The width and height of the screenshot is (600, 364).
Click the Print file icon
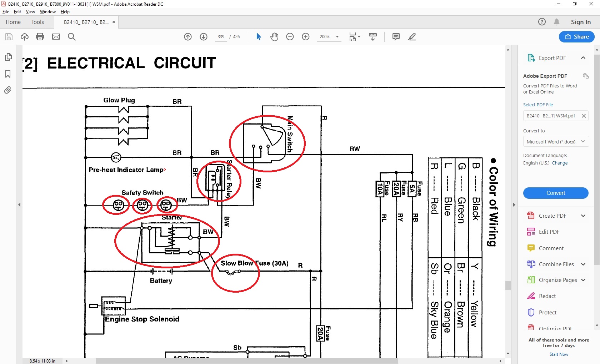tap(40, 37)
